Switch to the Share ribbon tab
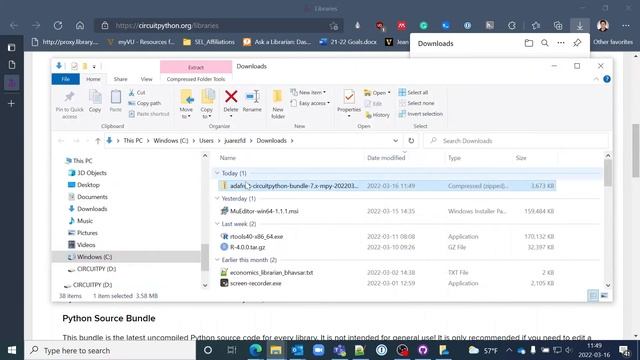Viewport: 640px width, 360px height. [120, 79]
